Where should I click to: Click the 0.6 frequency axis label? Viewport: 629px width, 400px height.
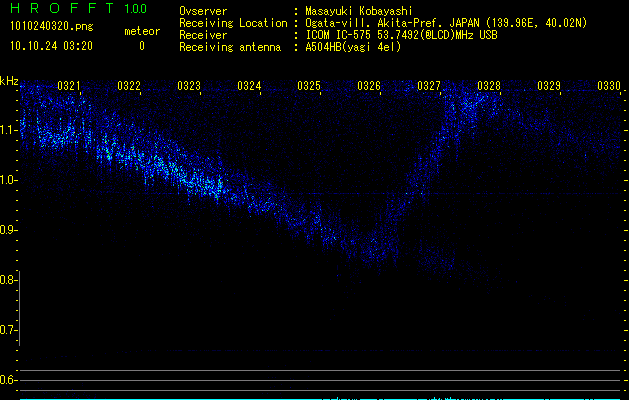coord(8,380)
